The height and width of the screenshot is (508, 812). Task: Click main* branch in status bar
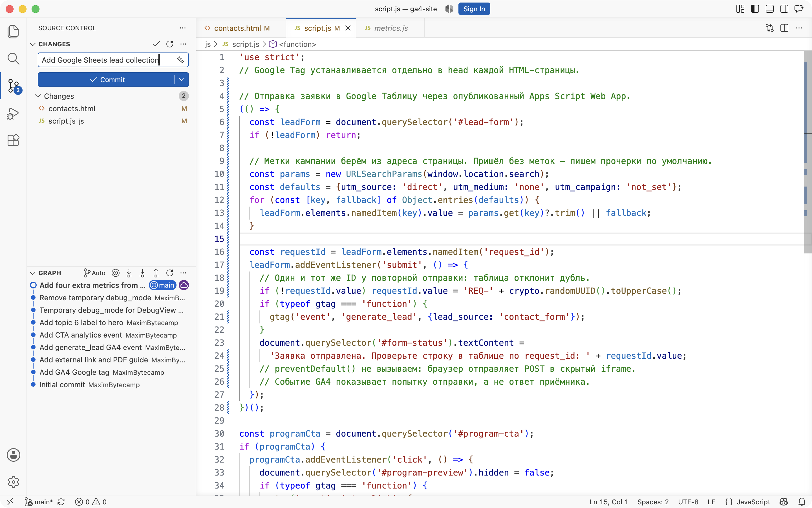(39, 502)
